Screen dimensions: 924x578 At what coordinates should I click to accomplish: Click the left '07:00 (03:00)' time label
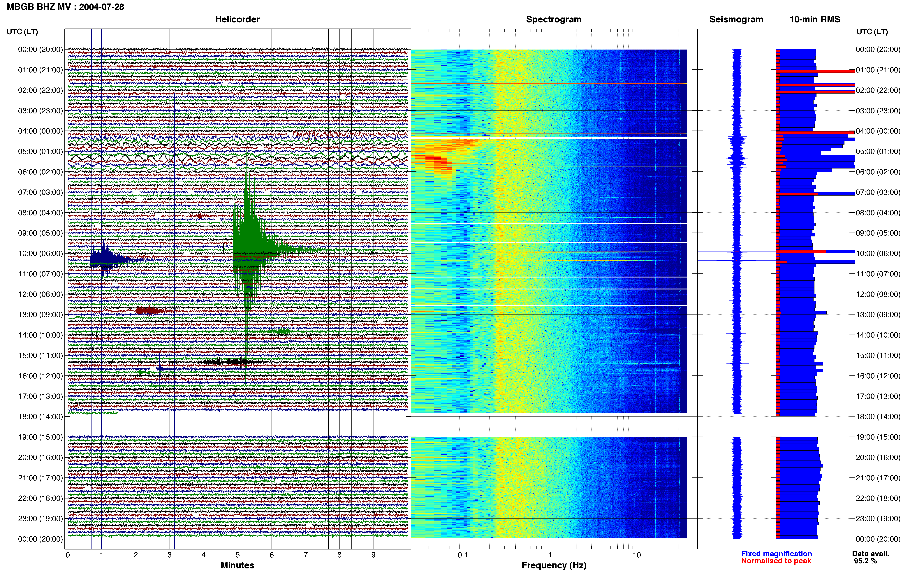click(x=41, y=192)
